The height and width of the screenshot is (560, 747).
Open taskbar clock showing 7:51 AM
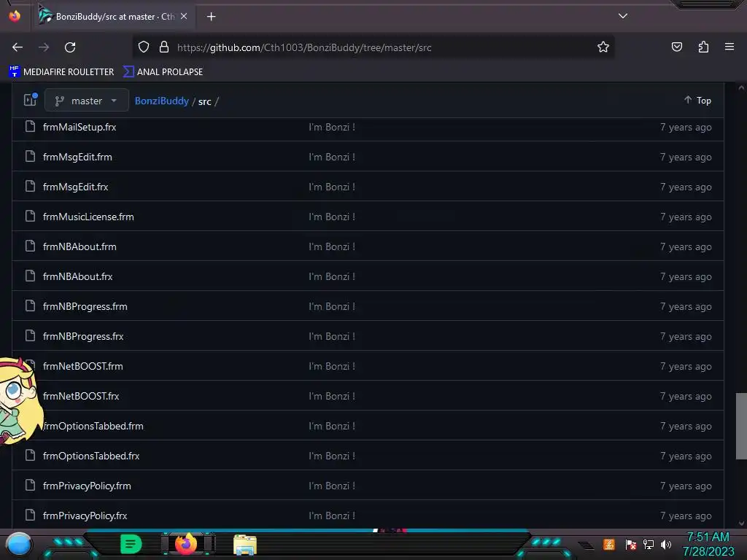pyautogui.click(x=708, y=544)
